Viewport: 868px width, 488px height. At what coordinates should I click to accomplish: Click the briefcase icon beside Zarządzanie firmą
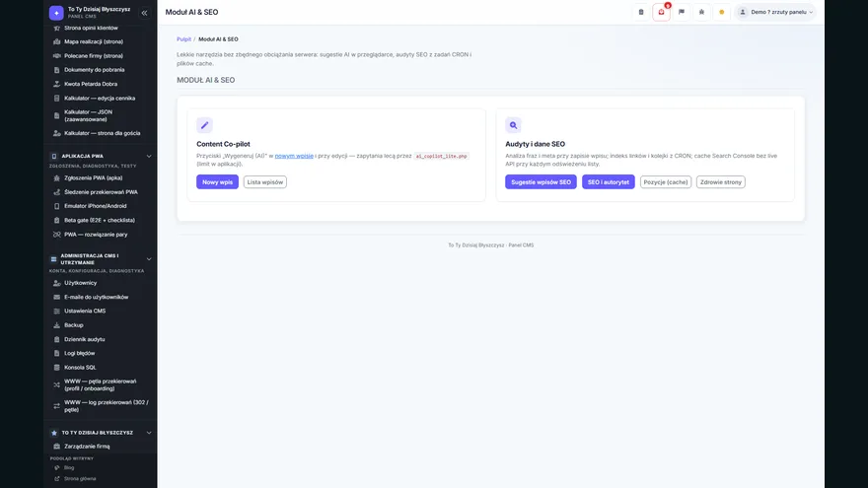coord(56,447)
